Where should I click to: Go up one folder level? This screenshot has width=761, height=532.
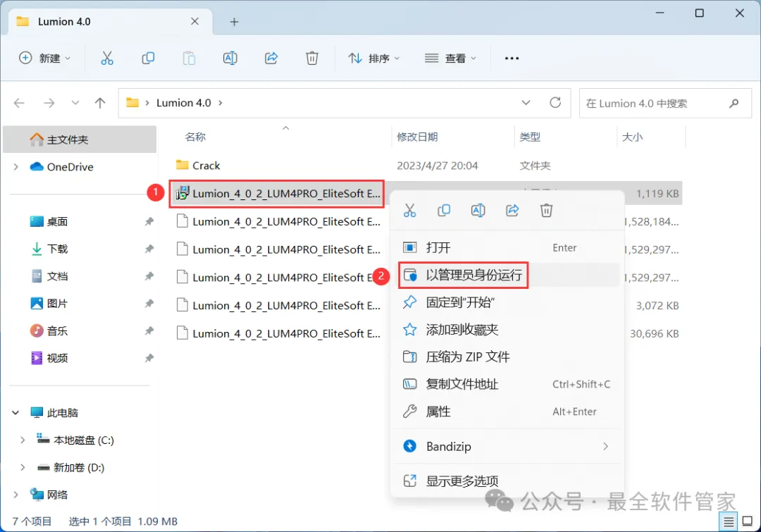[x=100, y=103]
